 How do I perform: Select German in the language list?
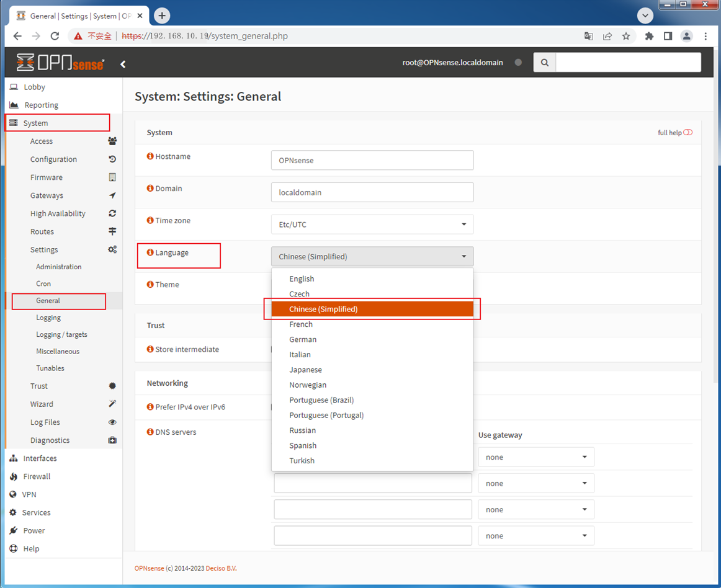372,339
